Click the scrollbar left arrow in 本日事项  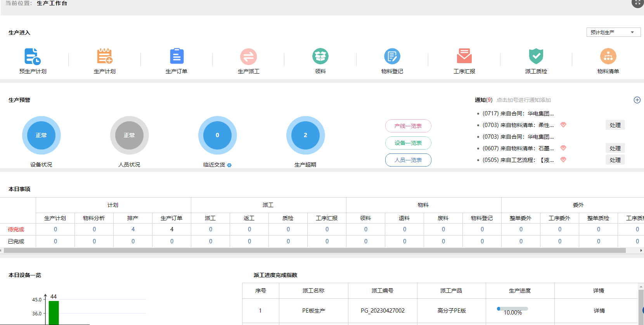click(1, 251)
